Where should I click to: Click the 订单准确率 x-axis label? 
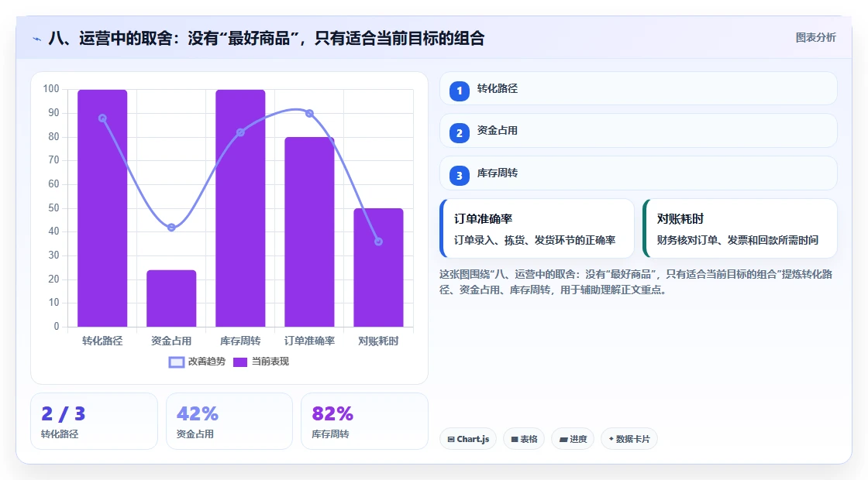click(x=309, y=341)
